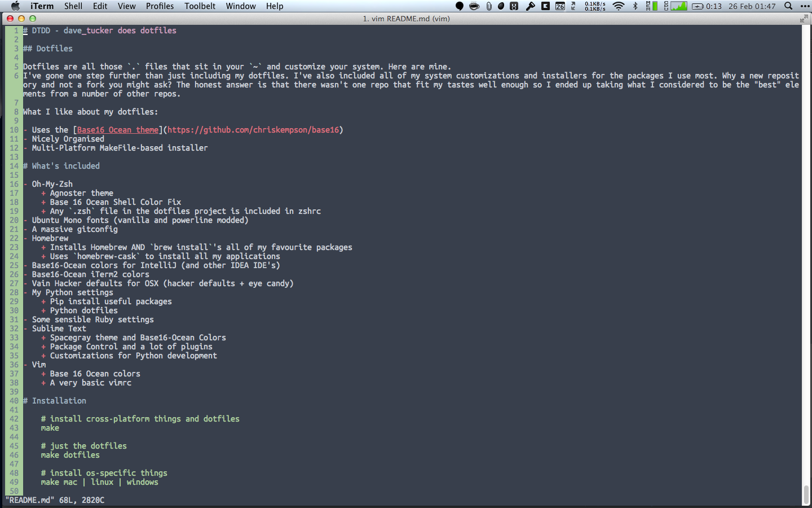Open the network speed KB/s monitor
The width and height of the screenshot is (812, 508).
(595, 6)
